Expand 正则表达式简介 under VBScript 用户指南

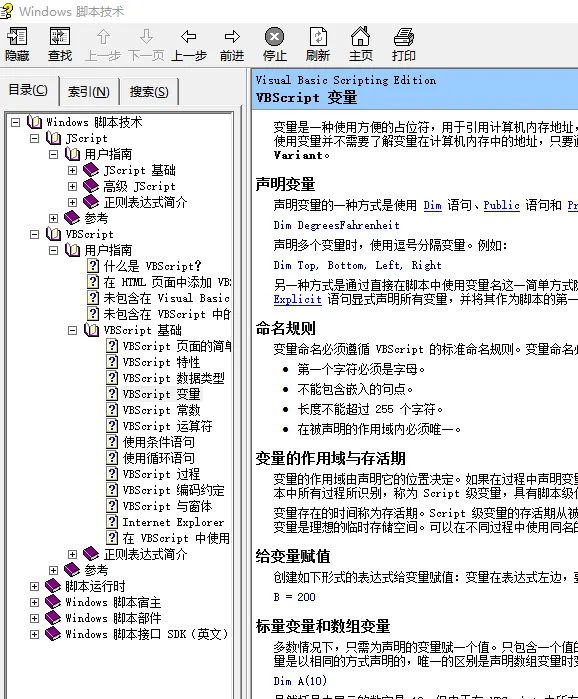click(73, 554)
